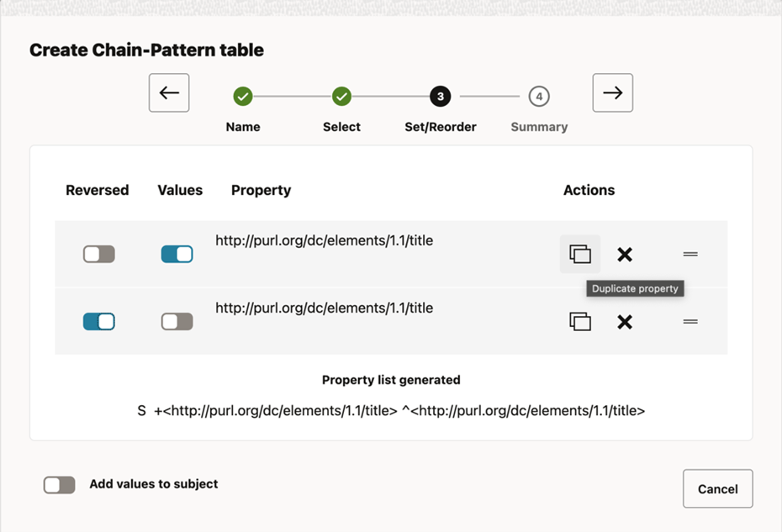782x532 pixels.
Task: Click the back arrow wizard button
Action: (169, 93)
